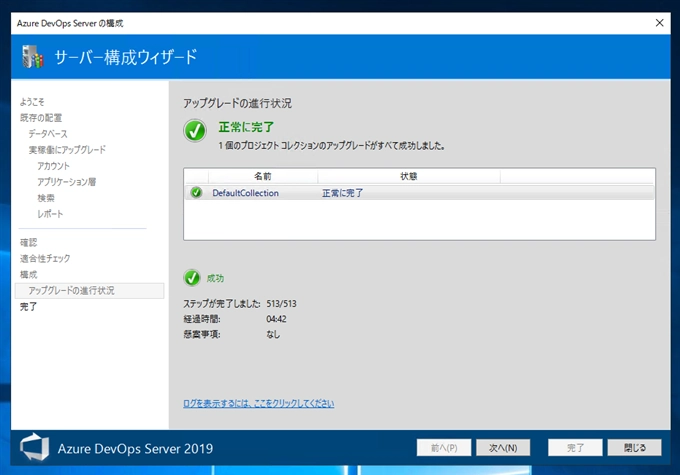Viewport: 680px width, 475px height.
Task: Click the 前へ(P) button
Action: coord(444,448)
